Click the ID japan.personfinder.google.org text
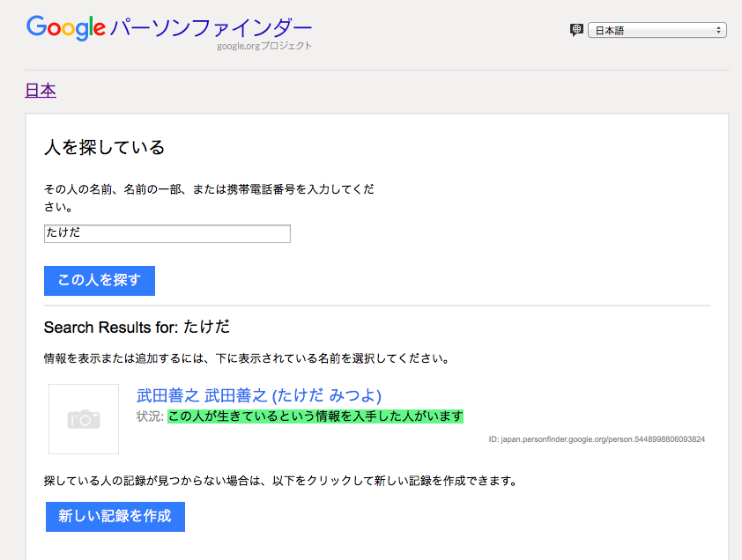 tap(597, 439)
